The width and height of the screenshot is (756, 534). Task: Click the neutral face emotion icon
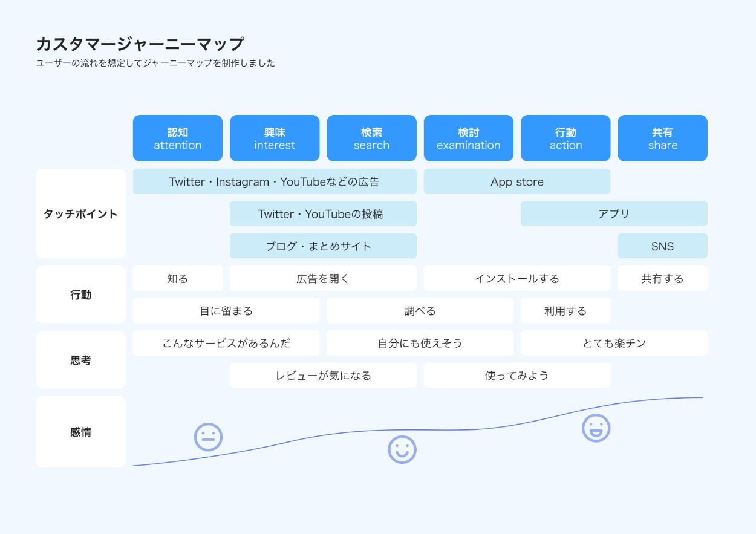tap(208, 437)
